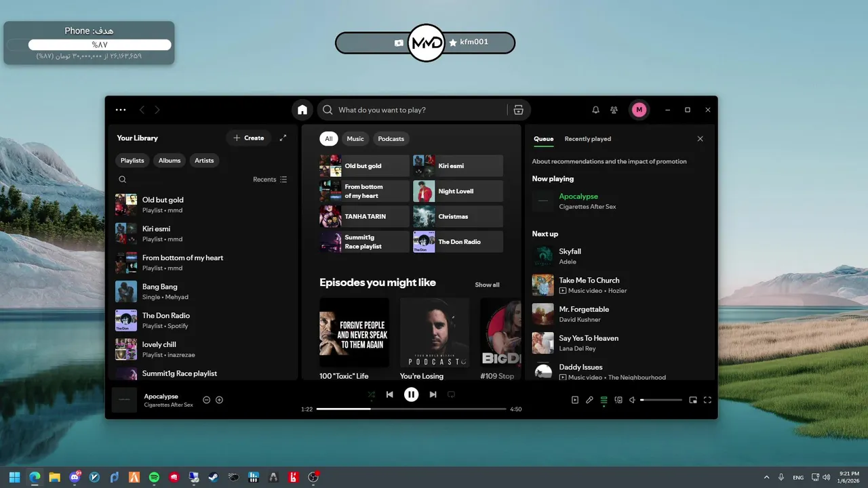Open the FORGIVE PEOPLE episode thumbnail
This screenshot has width=868, height=488.
[x=354, y=332]
